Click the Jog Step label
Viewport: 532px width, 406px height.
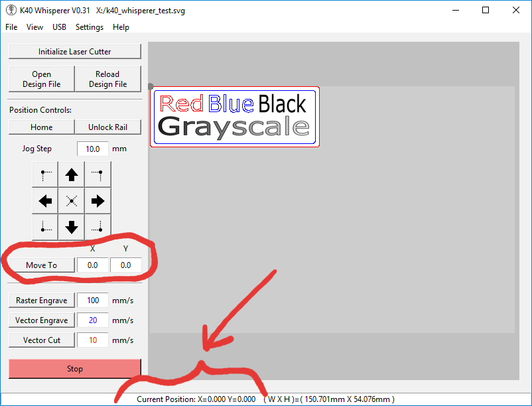[36, 149]
